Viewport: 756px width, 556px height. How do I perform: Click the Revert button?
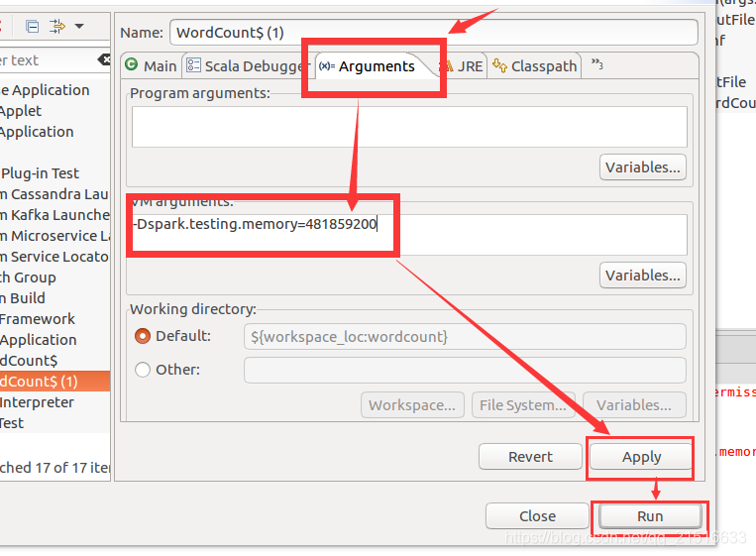tap(530, 456)
